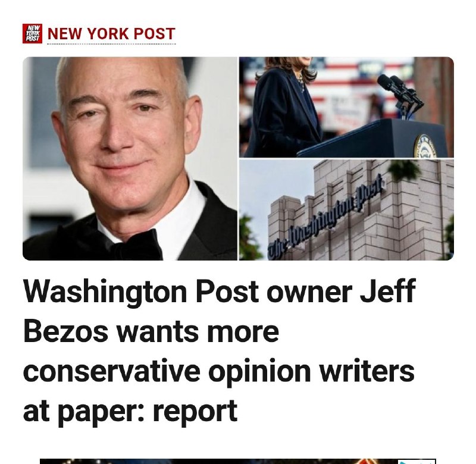Viewport: 476px width, 464px height.
Task: Open the Jeff Bezos conservative writers headline
Action: 219,351
